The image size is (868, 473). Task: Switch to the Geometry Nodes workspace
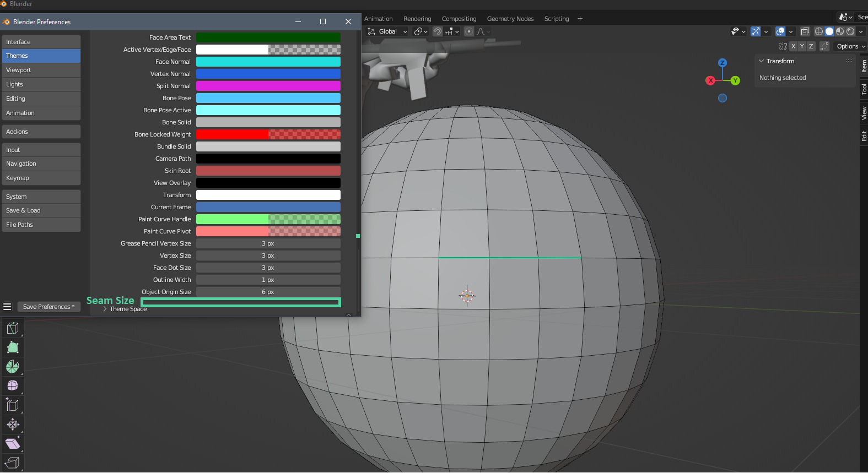pos(510,19)
